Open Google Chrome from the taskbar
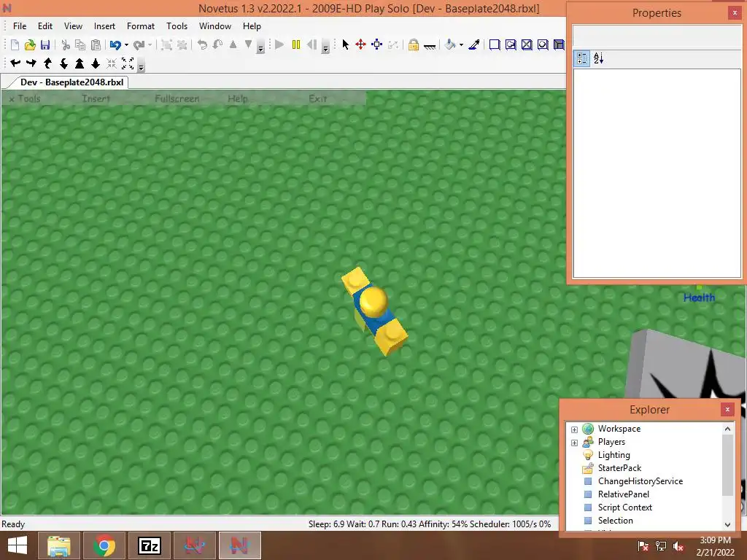The width and height of the screenshot is (747, 560). tap(104, 545)
